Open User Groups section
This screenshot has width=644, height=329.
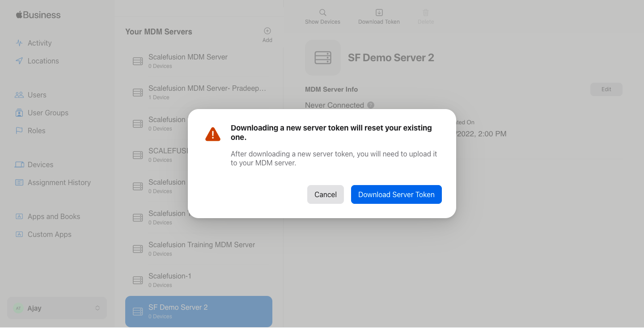pos(48,113)
